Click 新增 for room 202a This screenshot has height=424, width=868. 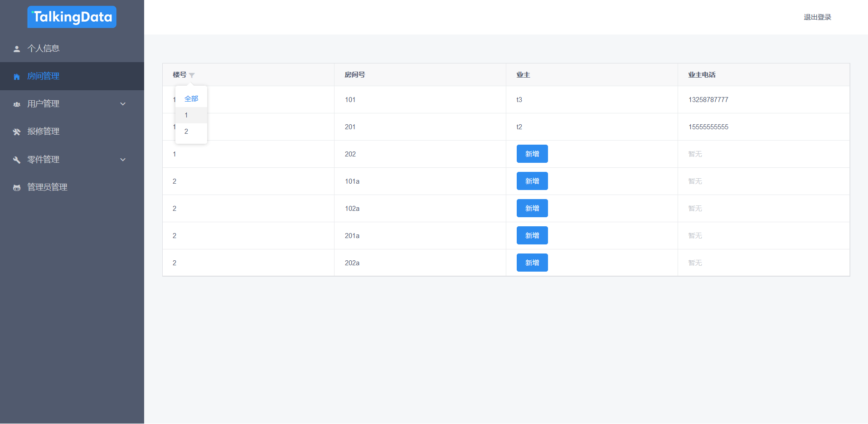[x=532, y=263]
